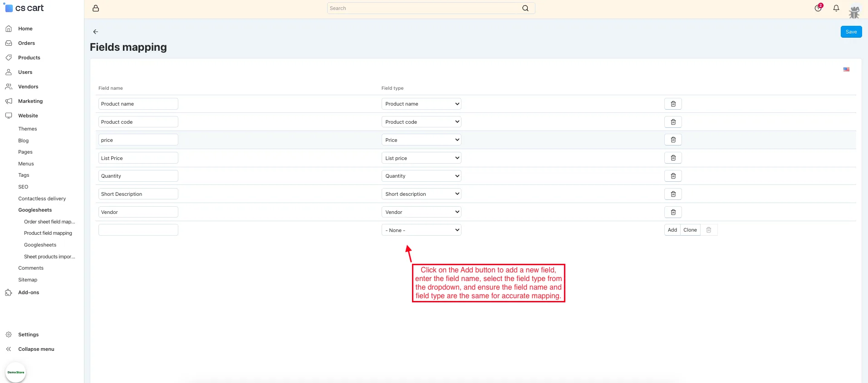
Task: Click the empty new field name input
Action: 138,230
